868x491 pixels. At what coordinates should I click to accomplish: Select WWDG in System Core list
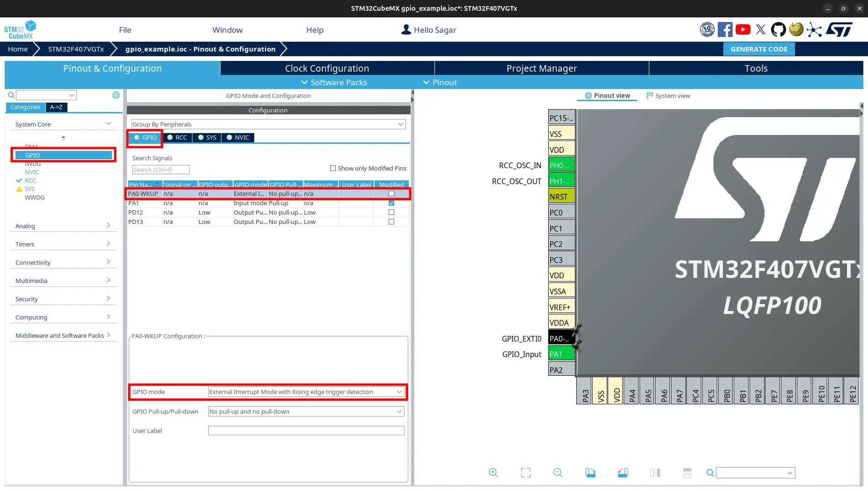(x=35, y=197)
